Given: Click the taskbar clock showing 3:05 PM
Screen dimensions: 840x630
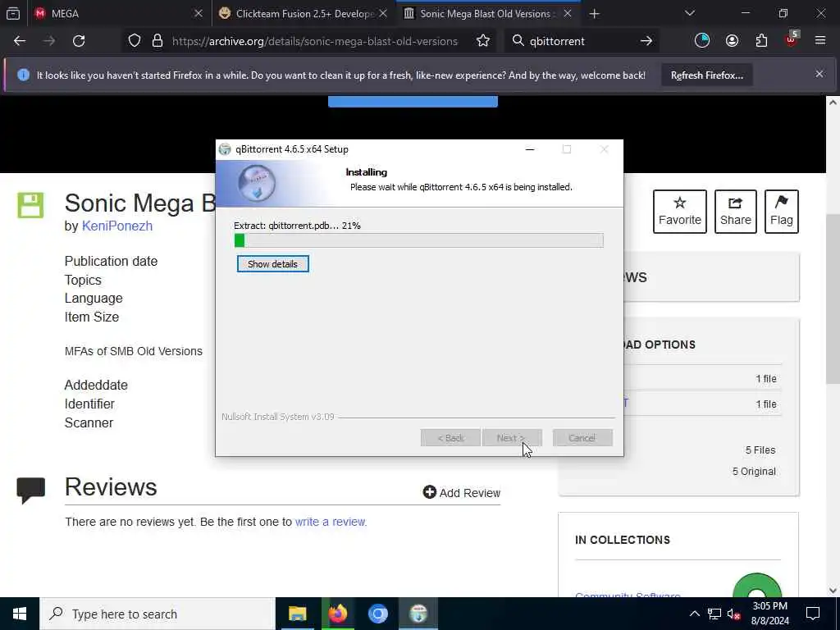Looking at the screenshot, I should [x=769, y=614].
